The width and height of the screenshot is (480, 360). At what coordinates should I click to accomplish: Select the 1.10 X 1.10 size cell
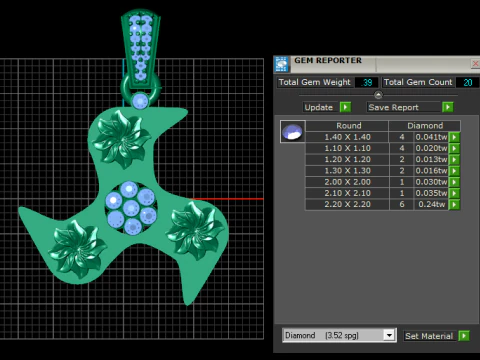pos(347,148)
